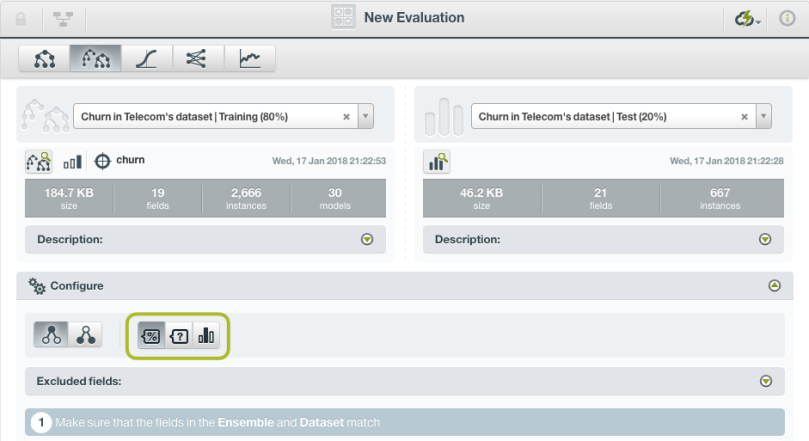Clear the selected Training (80%) ensemble
The height and width of the screenshot is (441, 809).
pos(346,116)
